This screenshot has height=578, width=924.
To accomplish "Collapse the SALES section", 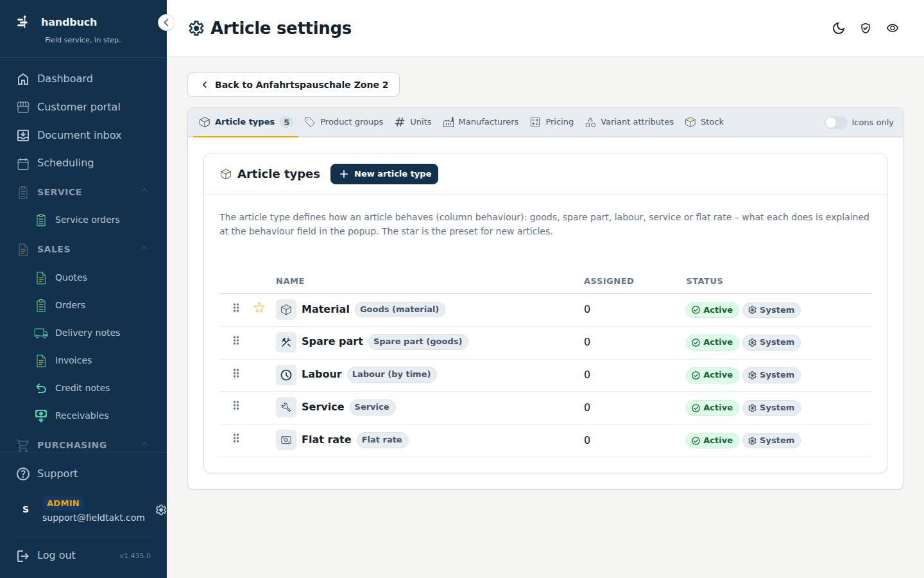I will click(x=83, y=249).
